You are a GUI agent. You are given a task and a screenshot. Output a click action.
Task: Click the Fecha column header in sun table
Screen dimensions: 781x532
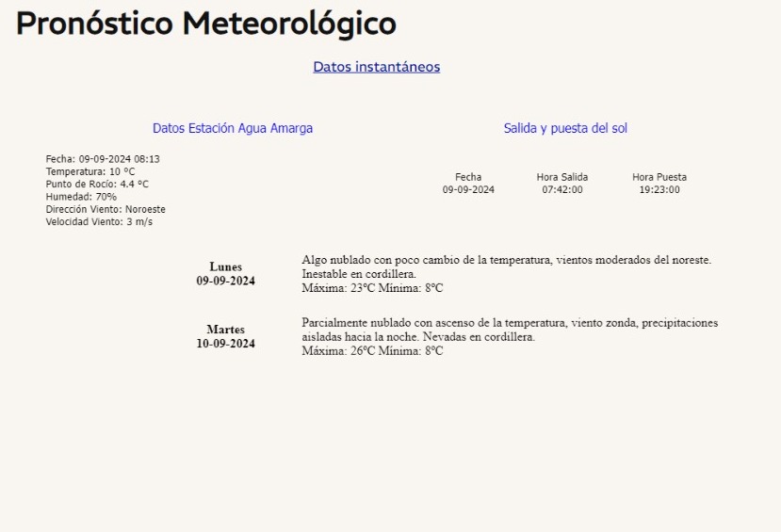coord(468,177)
